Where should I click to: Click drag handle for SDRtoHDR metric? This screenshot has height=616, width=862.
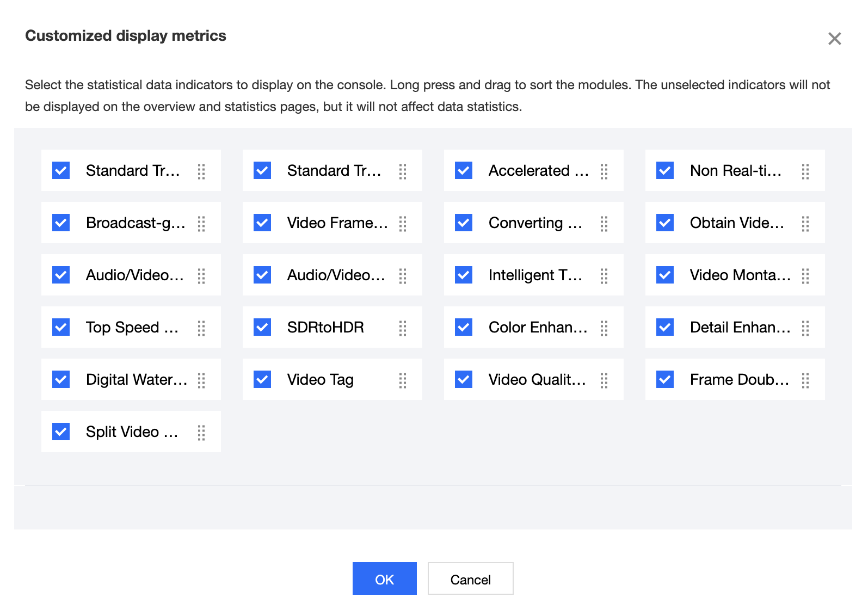[x=403, y=328]
